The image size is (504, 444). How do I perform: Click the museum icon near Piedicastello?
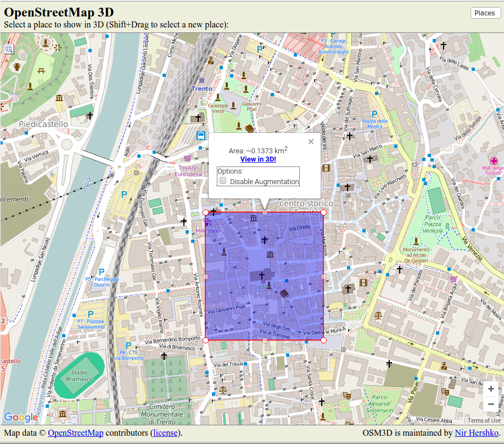click(59, 98)
